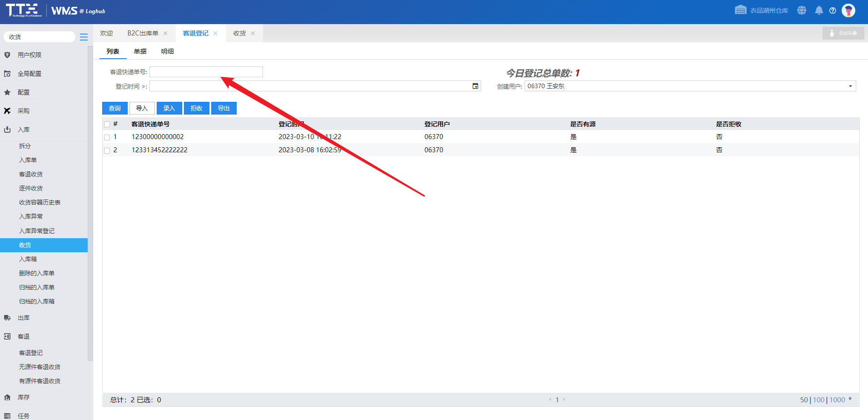Select checkbox for row 12300000000002
Image resolution: width=868 pixels, height=420 pixels.
tap(107, 137)
